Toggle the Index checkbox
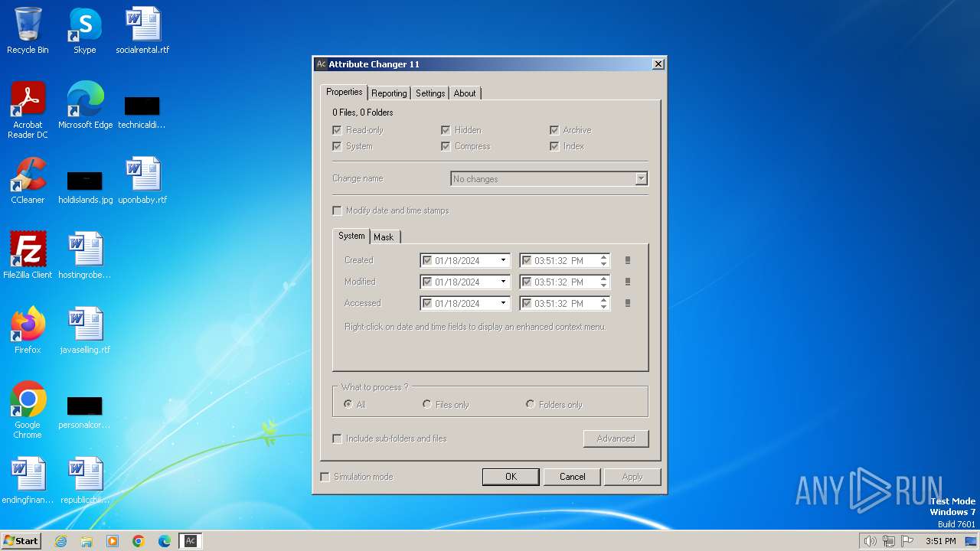980x551 pixels. 554,146
